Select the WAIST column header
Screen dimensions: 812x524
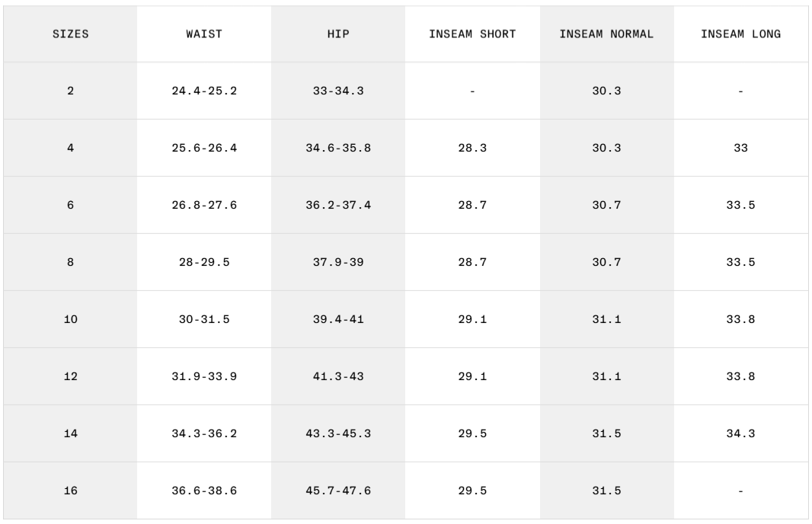[204, 34]
